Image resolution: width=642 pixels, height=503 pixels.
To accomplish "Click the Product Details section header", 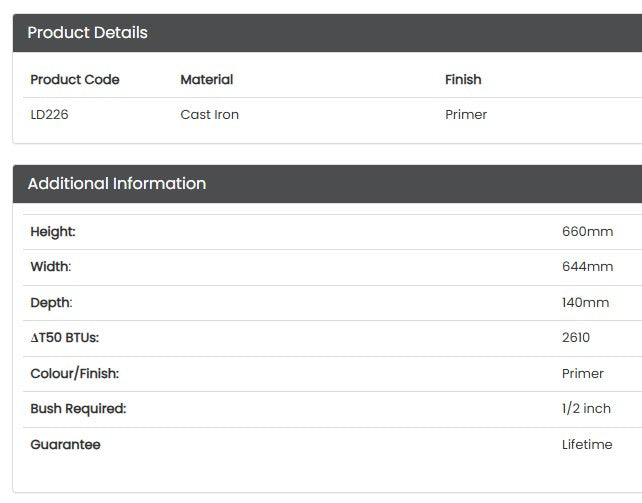I will (88, 33).
